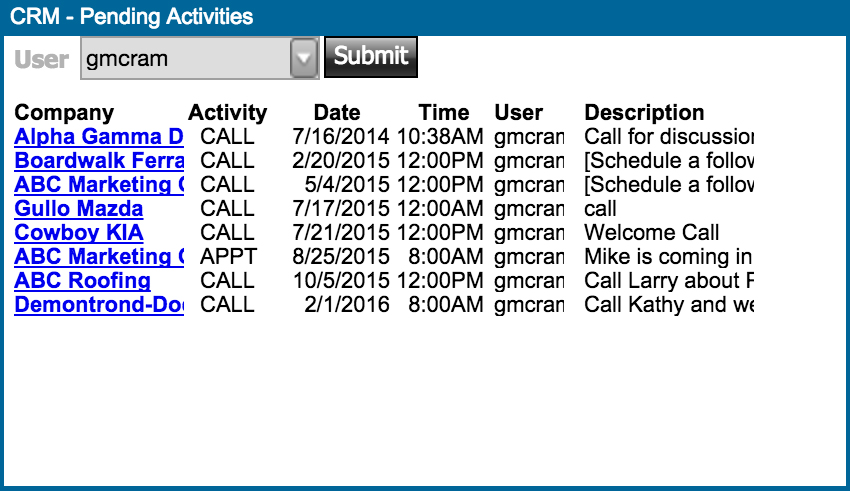Open the User dropdown showing gmcram
The image size is (850, 491).
point(199,58)
